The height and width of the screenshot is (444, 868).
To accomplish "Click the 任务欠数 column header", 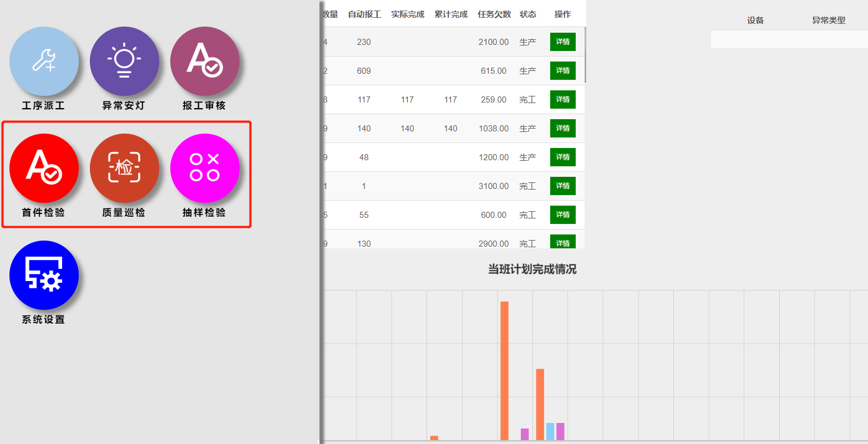I will pyautogui.click(x=494, y=14).
